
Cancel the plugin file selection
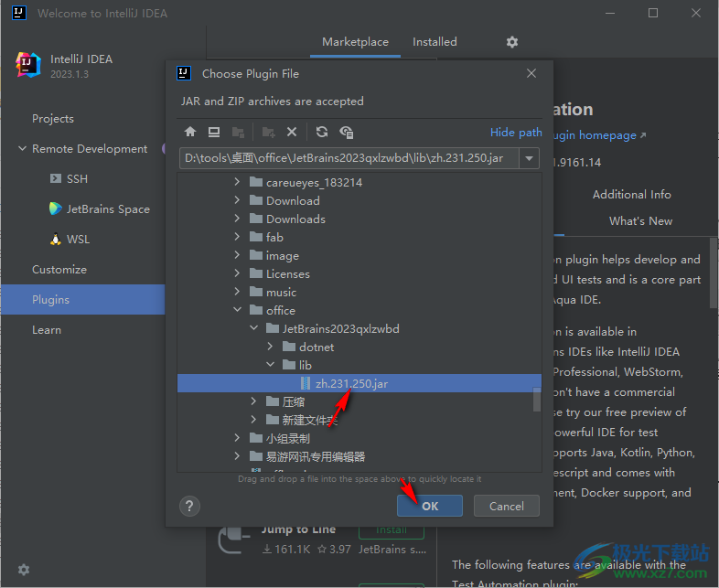(x=506, y=506)
